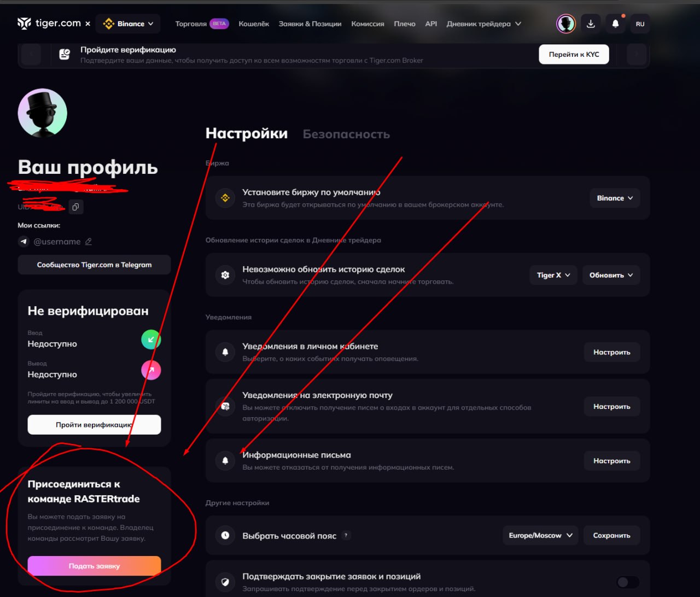Screen dimensions: 700x597
Task: Click the large profile avatar picture
Action: click(x=43, y=113)
